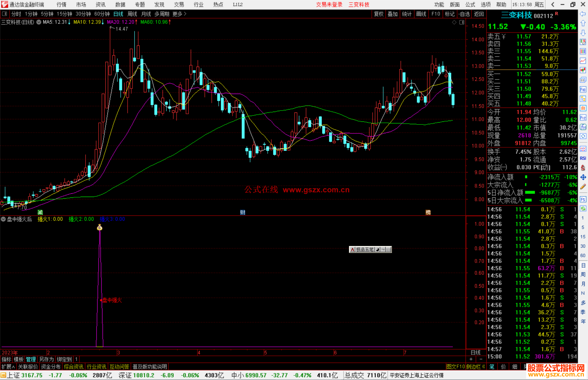Click the 另存为 button
Image resolution: width=588 pixels, height=380 pixels.
(x=46, y=359)
